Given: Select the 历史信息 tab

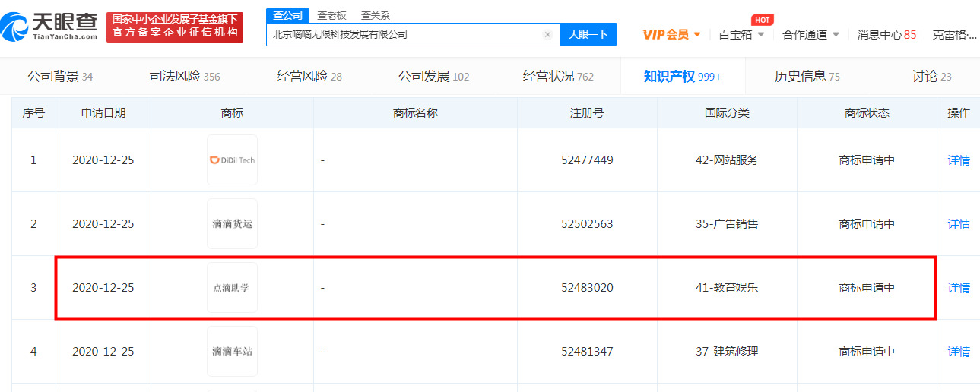Looking at the screenshot, I should tap(807, 76).
